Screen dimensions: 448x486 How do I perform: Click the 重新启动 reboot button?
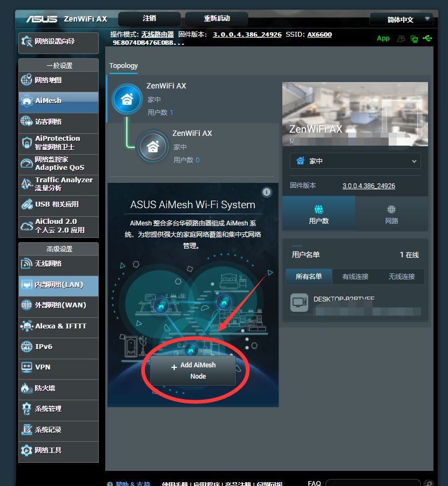coord(216,18)
